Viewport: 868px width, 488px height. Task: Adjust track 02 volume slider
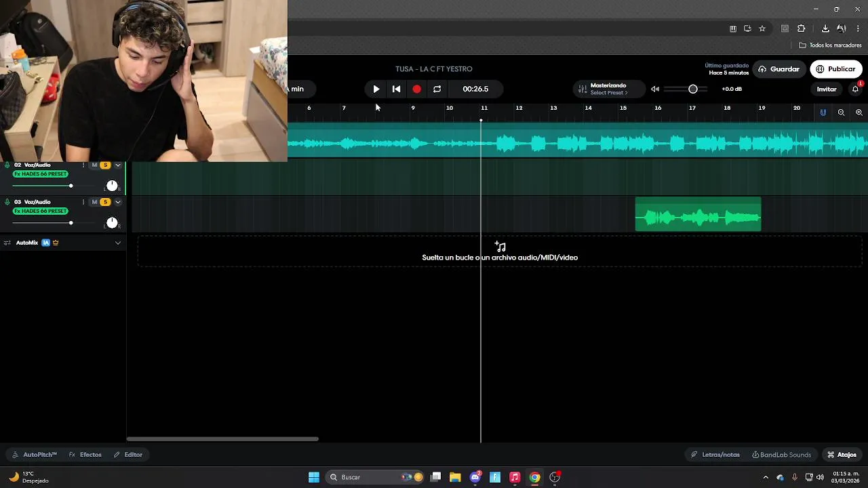click(x=71, y=186)
